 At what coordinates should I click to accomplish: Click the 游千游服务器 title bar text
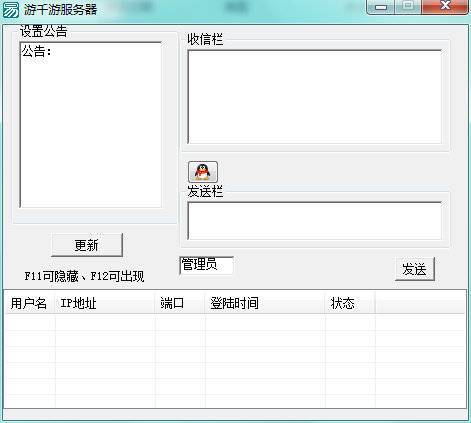pos(60,10)
